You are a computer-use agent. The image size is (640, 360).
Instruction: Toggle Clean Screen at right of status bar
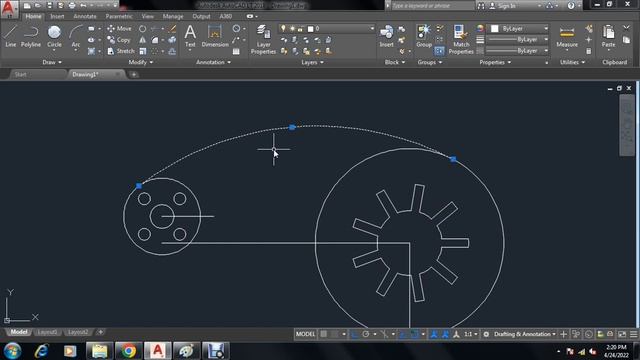(x=622, y=334)
